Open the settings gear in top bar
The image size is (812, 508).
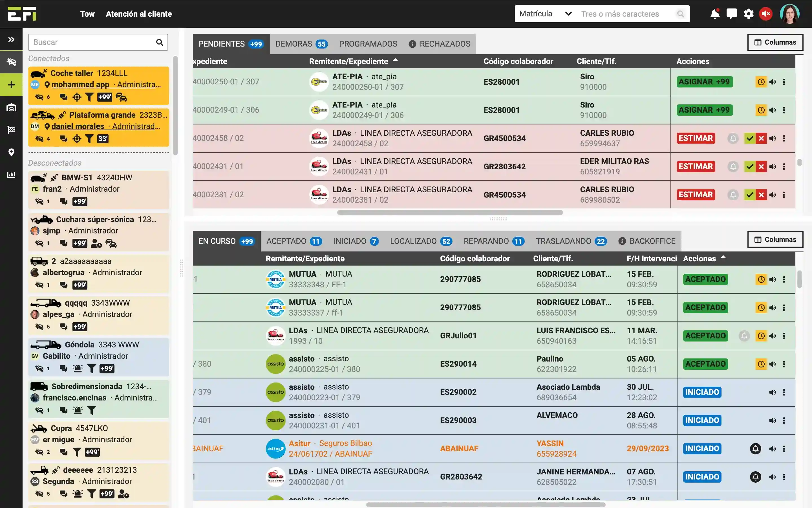click(x=749, y=14)
